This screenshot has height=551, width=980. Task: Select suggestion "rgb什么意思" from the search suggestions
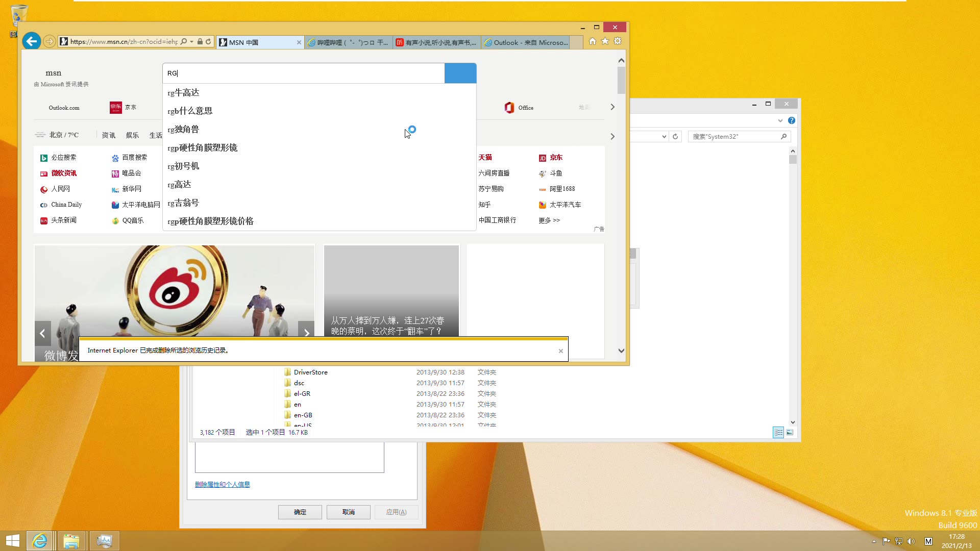click(x=190, y=111)
